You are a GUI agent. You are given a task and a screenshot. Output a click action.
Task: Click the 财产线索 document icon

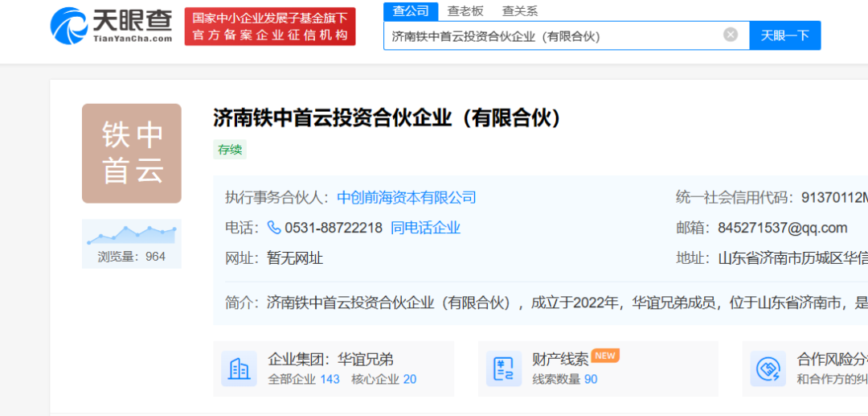[x=504, y=369]
